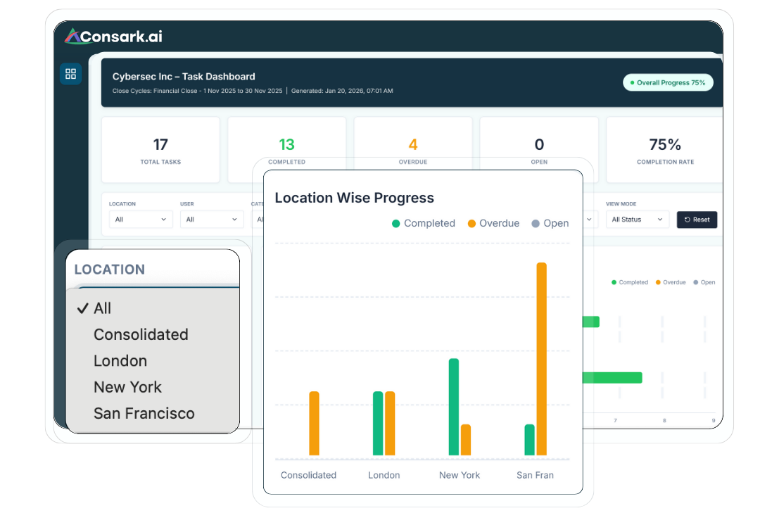Viewport: 760px width, 532px height.
Task: Select the 17 Total Tasks card
Action: tap(160, 150)
